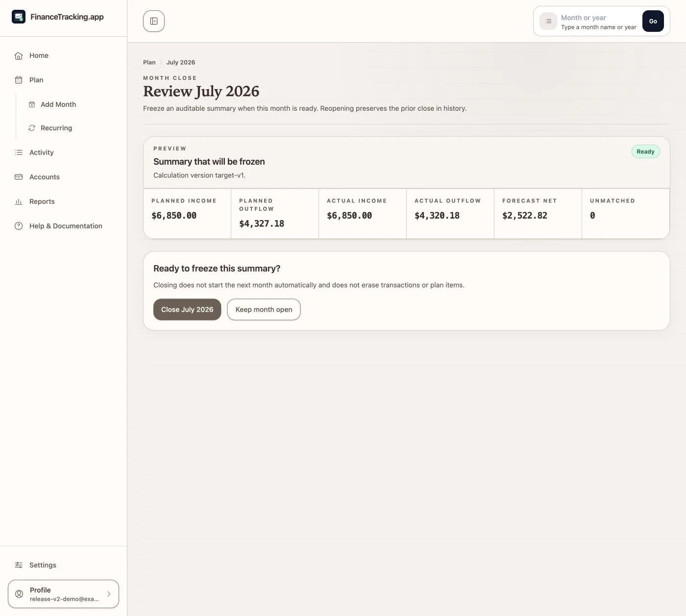Expand the Profile chevron arrow

[109, 594]
